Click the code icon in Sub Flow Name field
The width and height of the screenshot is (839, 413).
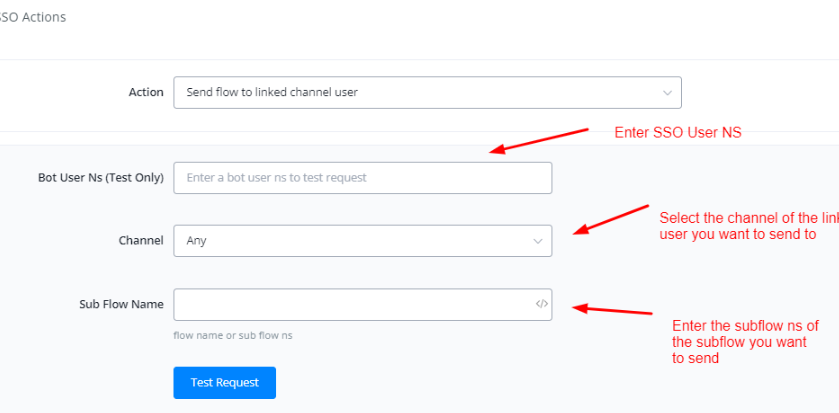541,304
